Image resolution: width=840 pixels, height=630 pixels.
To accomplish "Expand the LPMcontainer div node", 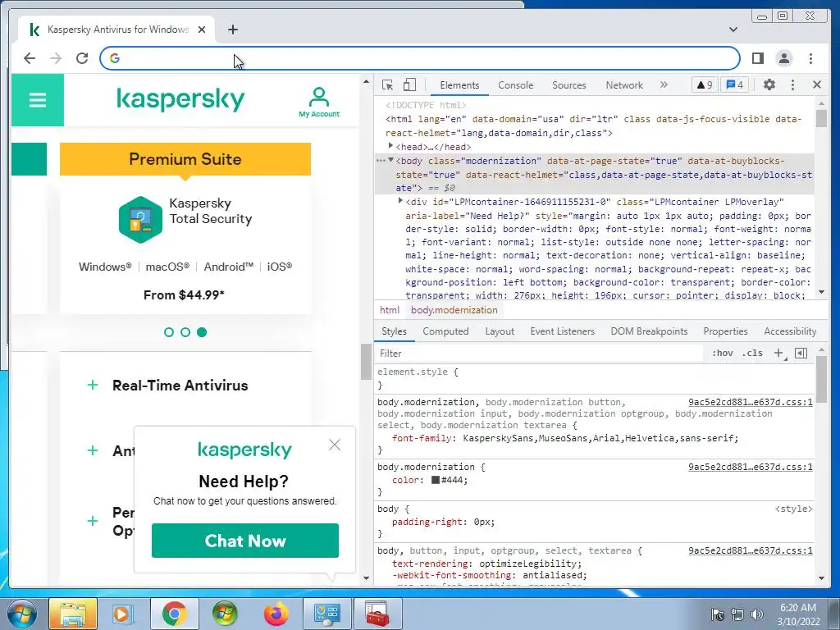I will coord(400,201).
